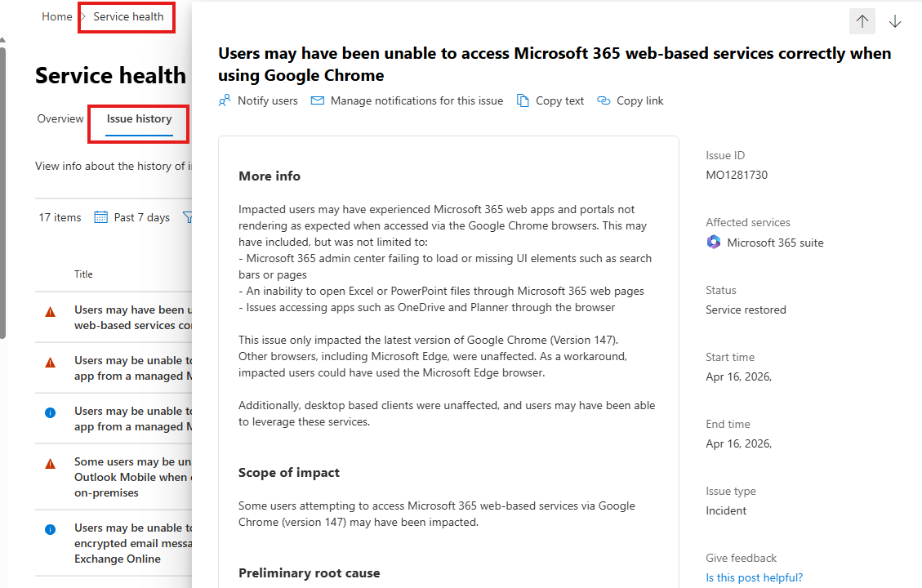
Task: Click the Title column header
Action: (83, 274)
